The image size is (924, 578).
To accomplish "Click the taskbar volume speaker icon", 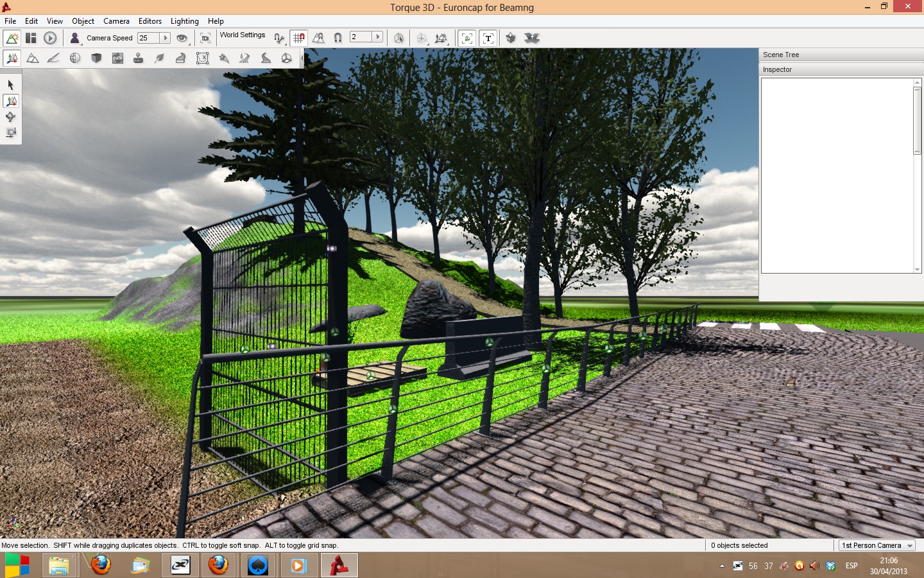I will 814,566.
